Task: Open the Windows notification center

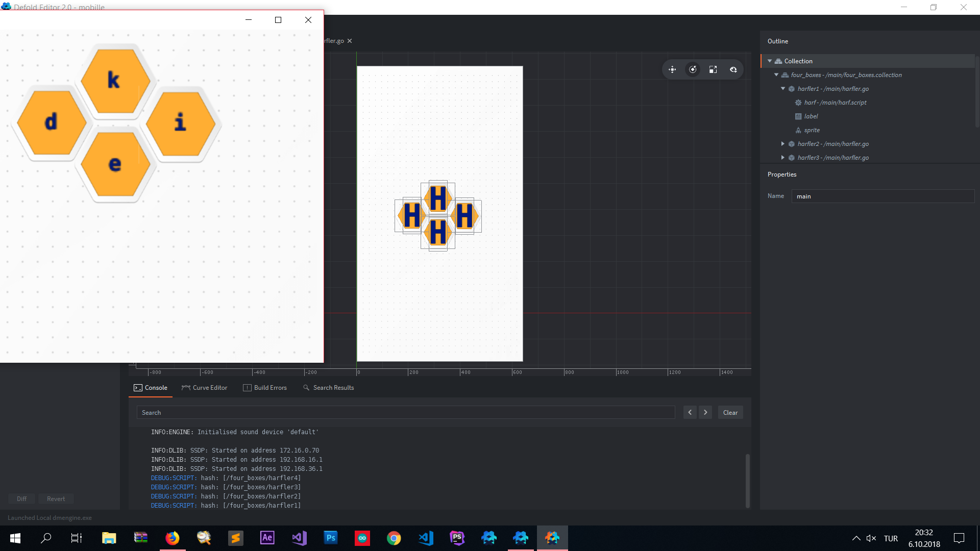Action: coord(959,538)
